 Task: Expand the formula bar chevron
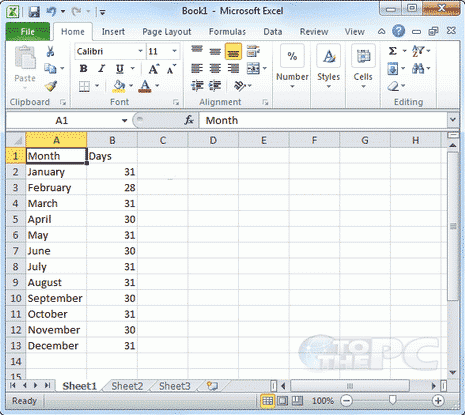pos(453,119)
